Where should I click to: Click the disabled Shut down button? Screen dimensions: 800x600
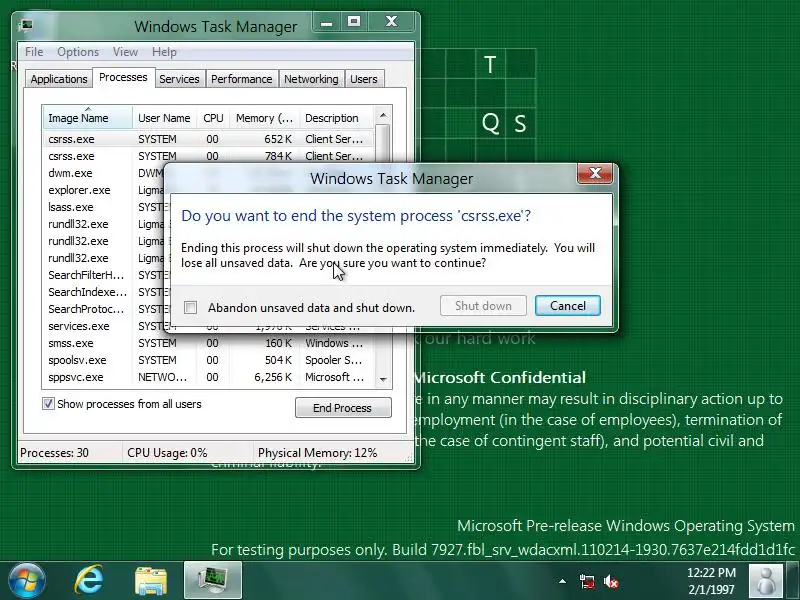click(x=483, y=306)
